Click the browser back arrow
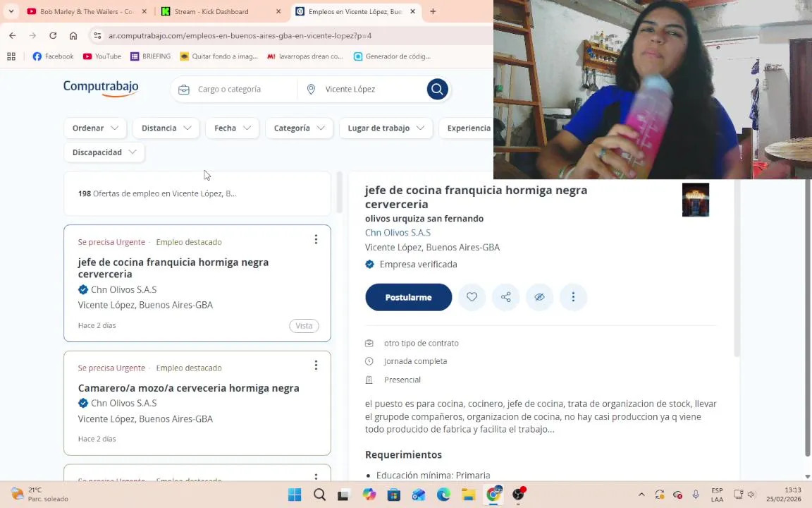Screen dimensions: 812x508 pos(13,36)
